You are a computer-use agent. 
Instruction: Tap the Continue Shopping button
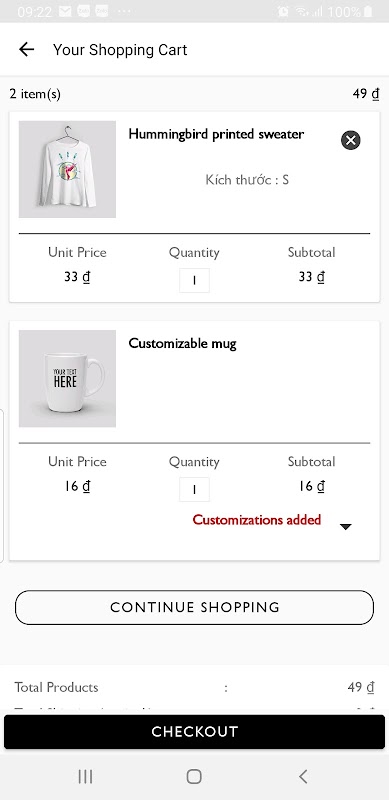[194, 607]
